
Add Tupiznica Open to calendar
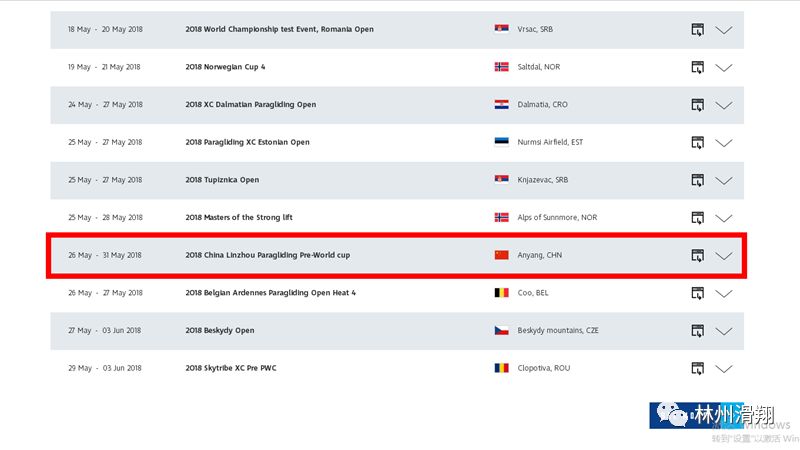(697, 180)
